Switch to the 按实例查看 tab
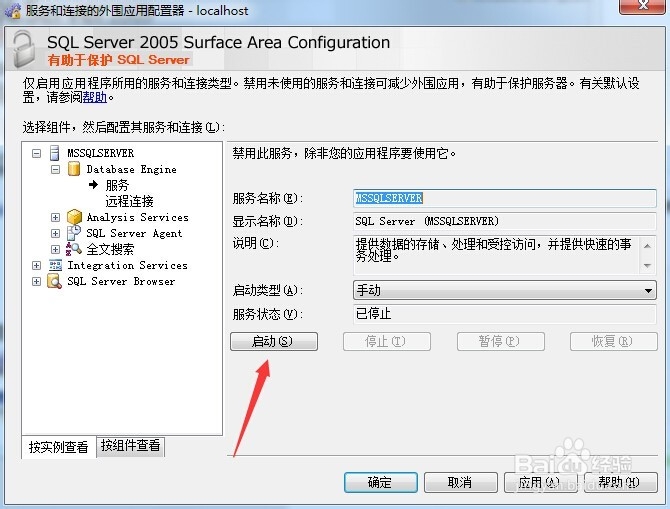This screenshot has height=509, width=670. [x=59, y=447]
